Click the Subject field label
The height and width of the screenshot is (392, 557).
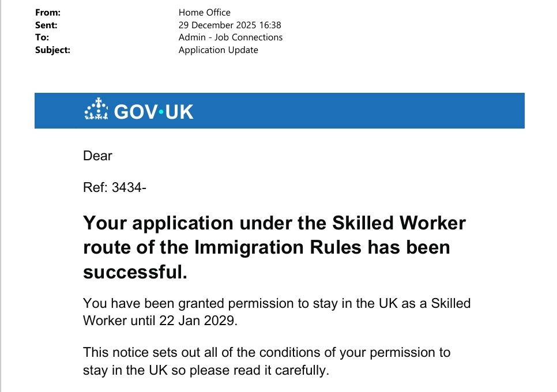[52, 50]
